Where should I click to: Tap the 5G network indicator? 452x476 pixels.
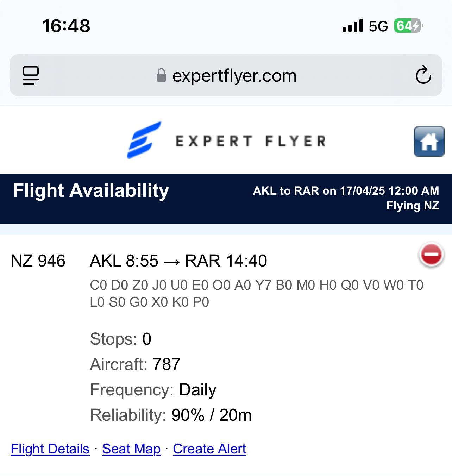click(x=378, y=26)
